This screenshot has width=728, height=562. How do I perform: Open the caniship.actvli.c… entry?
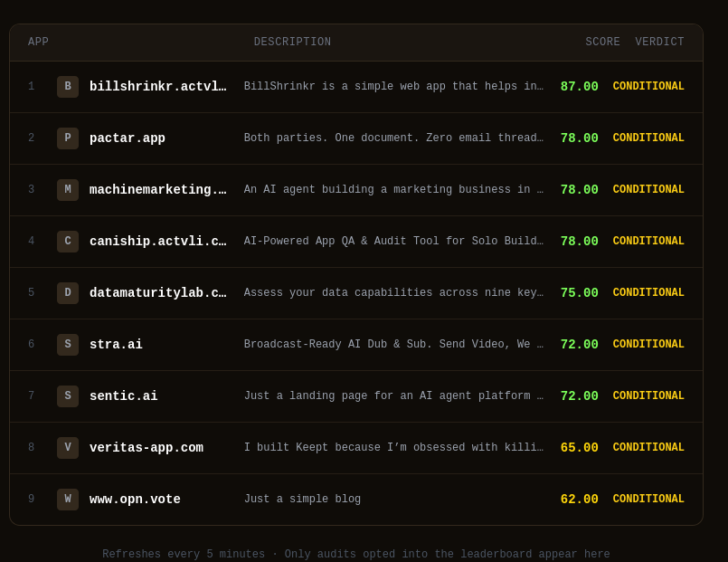[158, 242]
